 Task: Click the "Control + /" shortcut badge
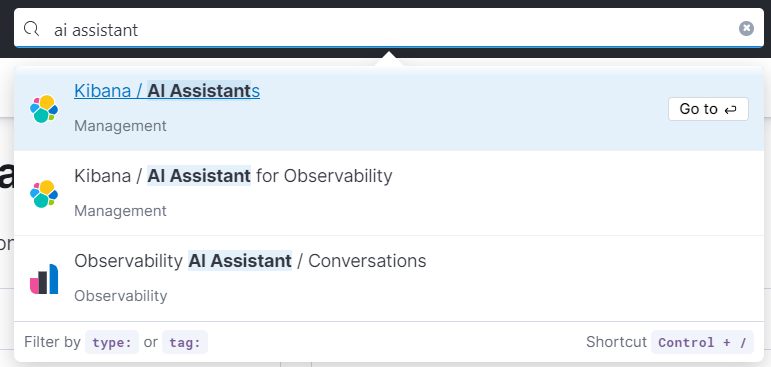pyautogui.click(x=702, y=342)
